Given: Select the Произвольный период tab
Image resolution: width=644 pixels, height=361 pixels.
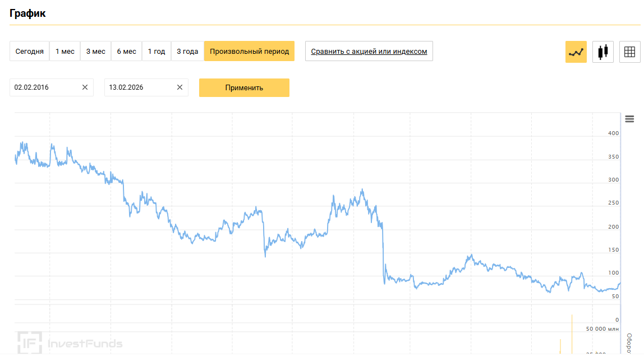Looking at the screenshot, I should pyautogui.click(x=249, y=51).
